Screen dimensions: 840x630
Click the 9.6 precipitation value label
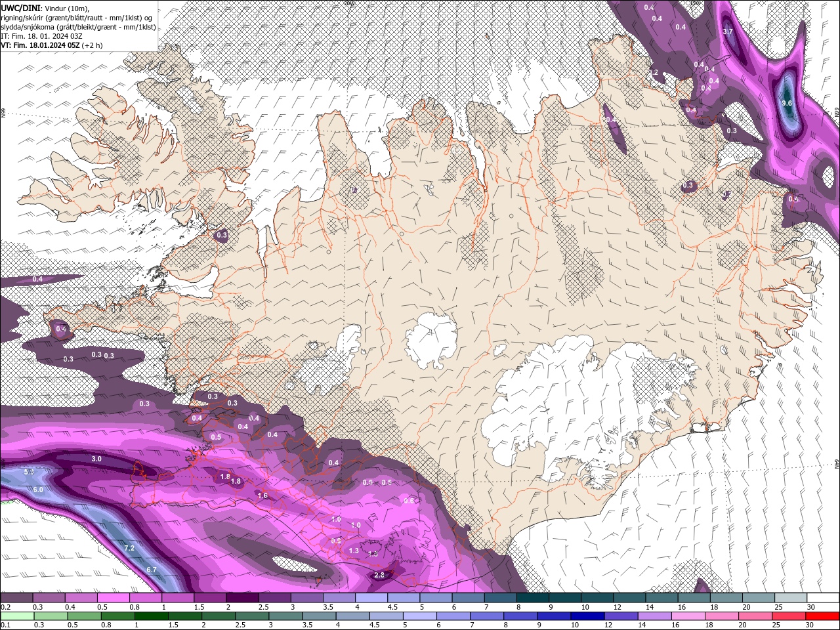(787, 103)
